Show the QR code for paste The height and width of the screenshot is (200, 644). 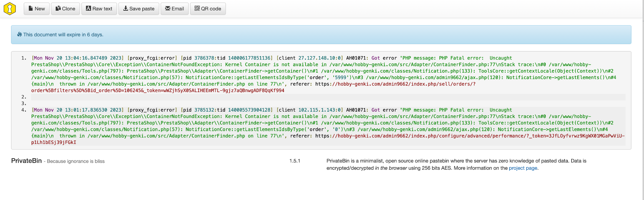(x=208, y=9)
